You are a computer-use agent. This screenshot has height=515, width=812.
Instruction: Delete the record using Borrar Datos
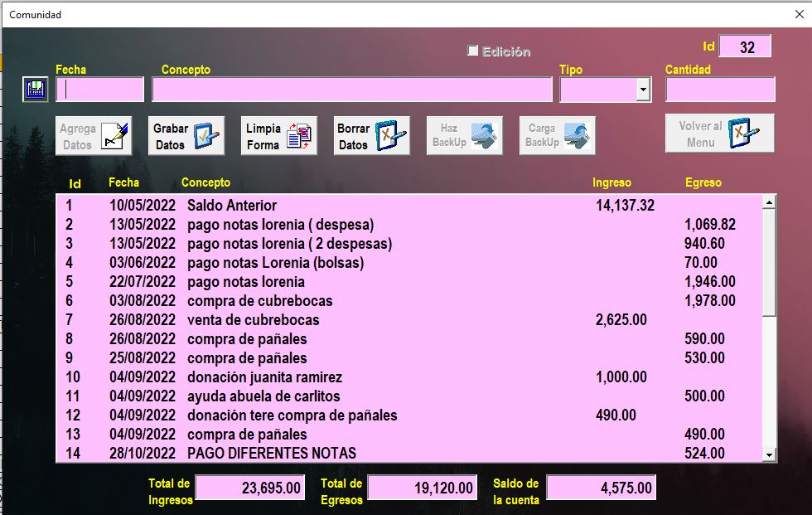tap(371, 135)
